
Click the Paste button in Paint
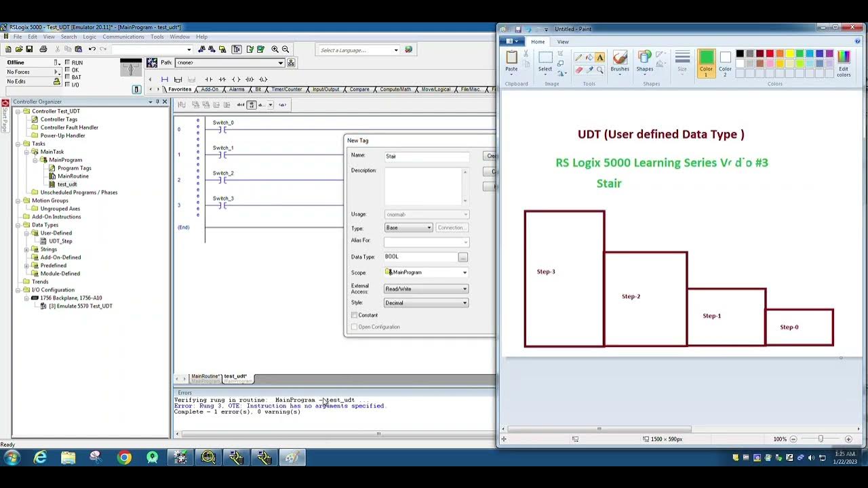point(511,62)
